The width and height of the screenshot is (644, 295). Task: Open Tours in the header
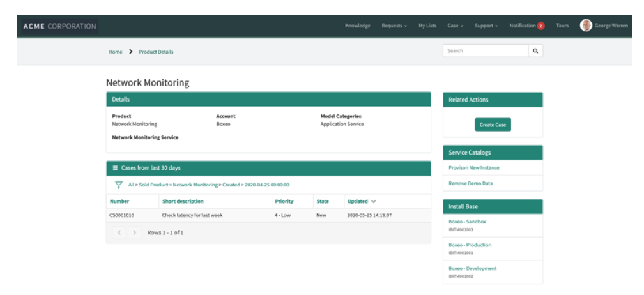click(562, 26)
